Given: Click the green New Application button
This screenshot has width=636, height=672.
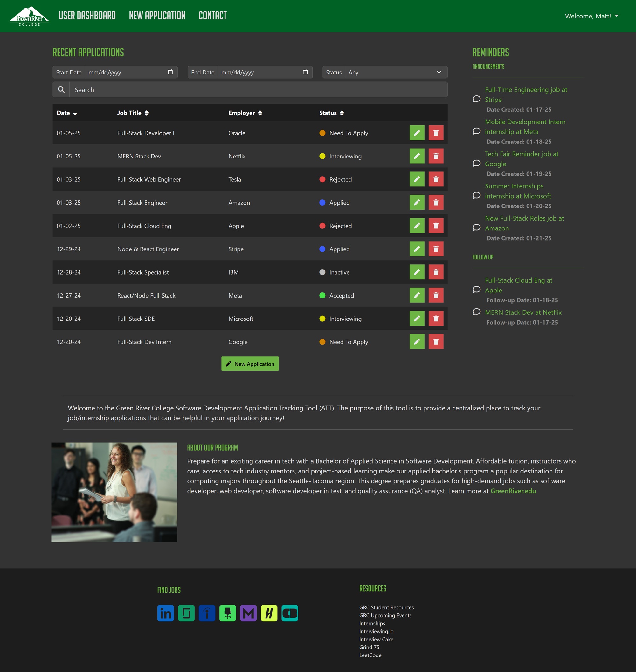Looking at the screenshot, I should tap(250, 364).
